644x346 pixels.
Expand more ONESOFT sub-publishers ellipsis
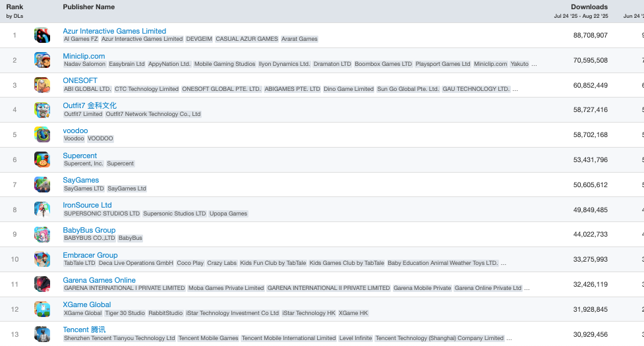pyautogui.click(x=515, y=89)
